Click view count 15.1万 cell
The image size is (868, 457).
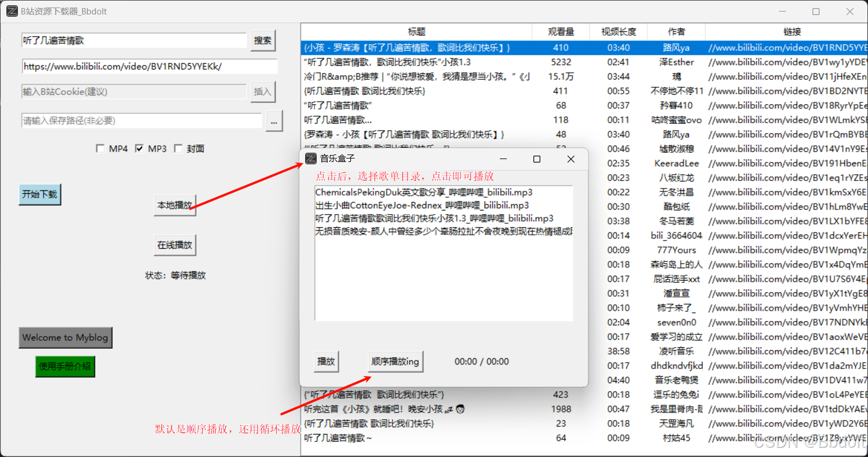tap(561, 76)
